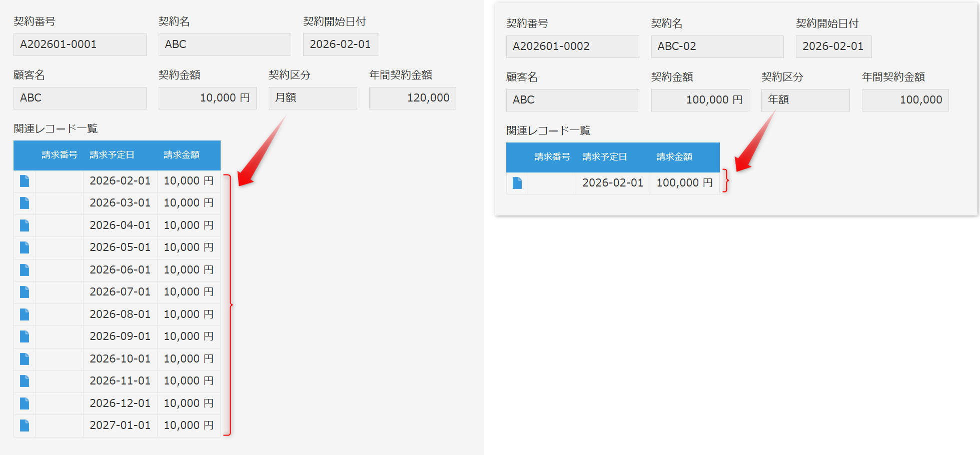The height and width of the screenshot is (455, 980).
Task: Click 請求番号 header in single-row table
Action: pyautogui.click(x=552, y=157)
